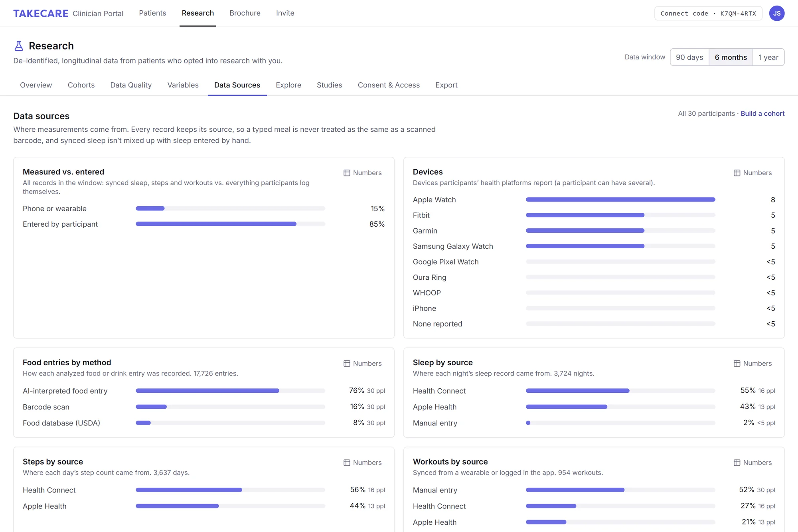Click the WHOOP device row label

click(427, 293)
